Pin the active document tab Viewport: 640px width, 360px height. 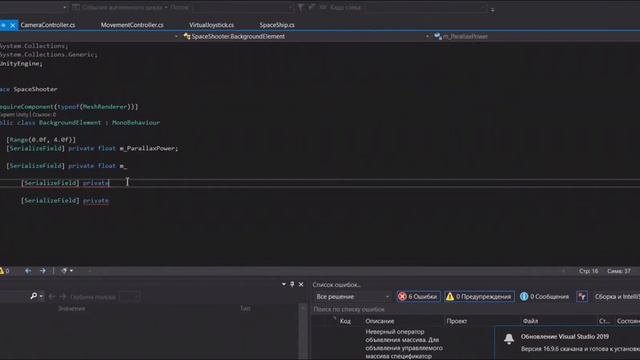coord(3,25)
